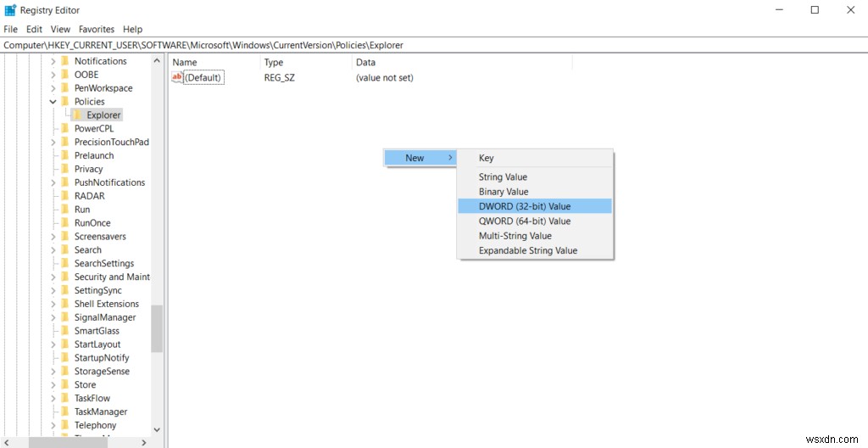Choose DWORD (32-bit) Value
This screenshot has height=448, width=868.
point(536,206)
